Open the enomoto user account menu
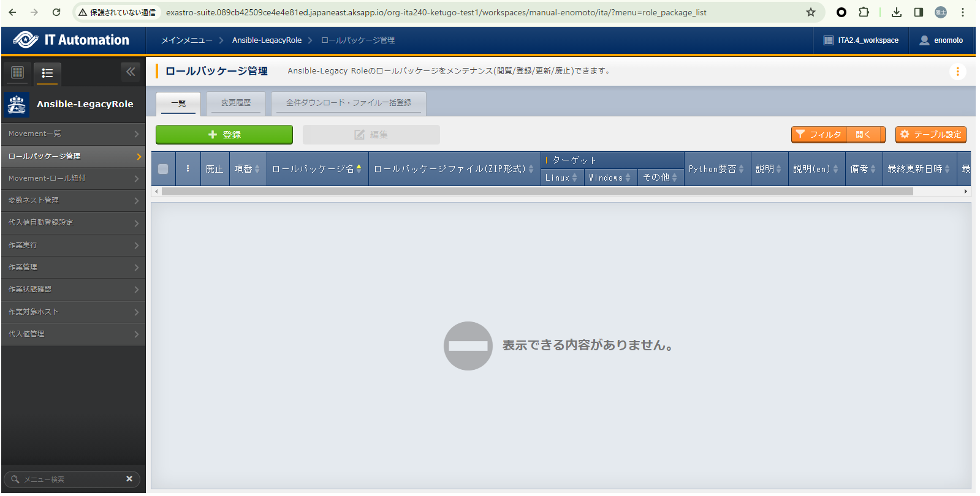 click(941, 40)
